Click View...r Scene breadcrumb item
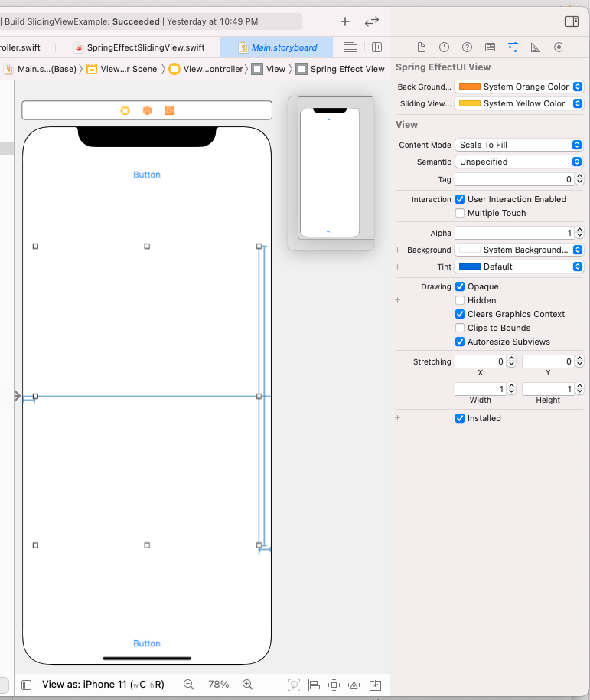The width and height of the screenshot is (590, 700). coord(122,69)
